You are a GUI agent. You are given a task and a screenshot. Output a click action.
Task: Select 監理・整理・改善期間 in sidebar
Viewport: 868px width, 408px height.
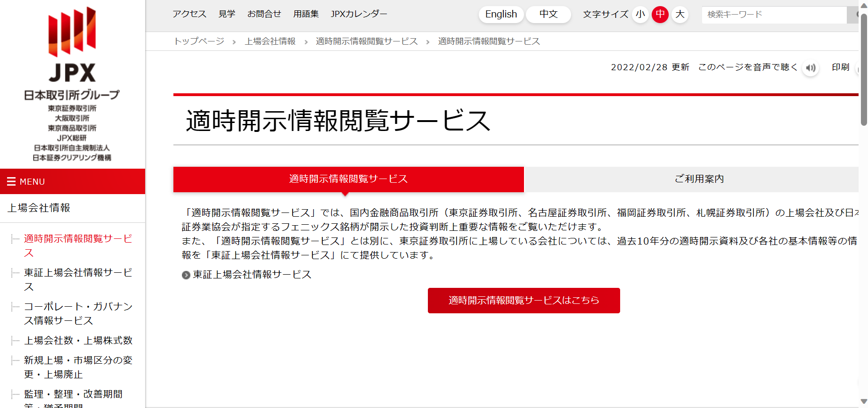[74, 398]
